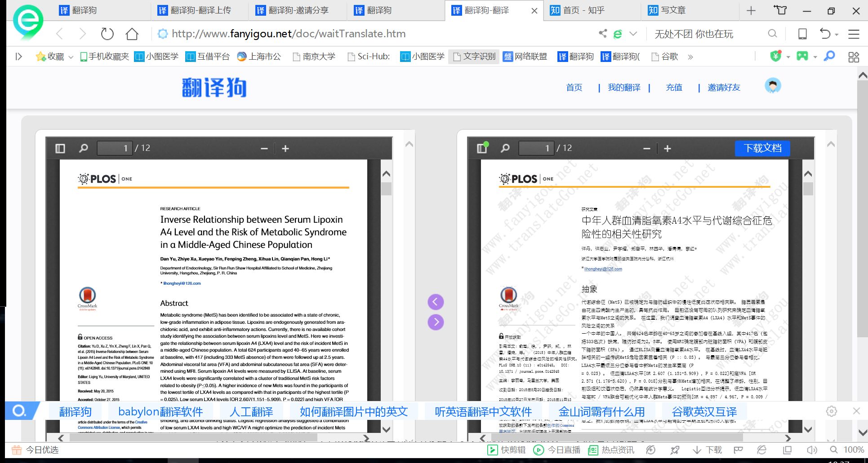Click the share icon in address bar
Image resolution: width=868 pixels, height=463 pixels.
tap(603, 34)
